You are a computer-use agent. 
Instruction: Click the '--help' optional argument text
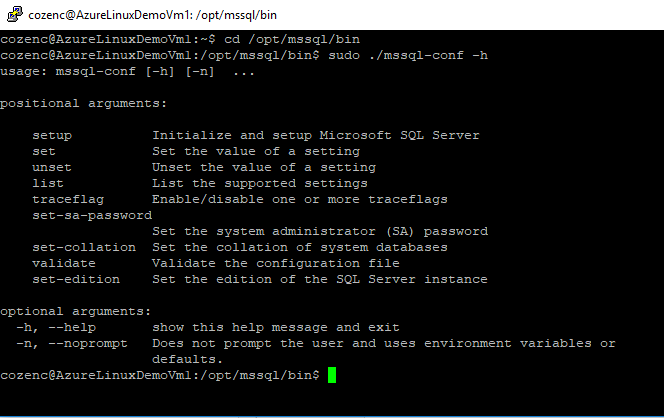coord(72,327)
